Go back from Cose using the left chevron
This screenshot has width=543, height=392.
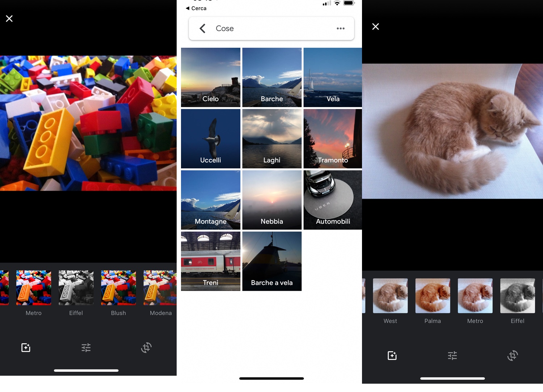click(x=202, y=28)
